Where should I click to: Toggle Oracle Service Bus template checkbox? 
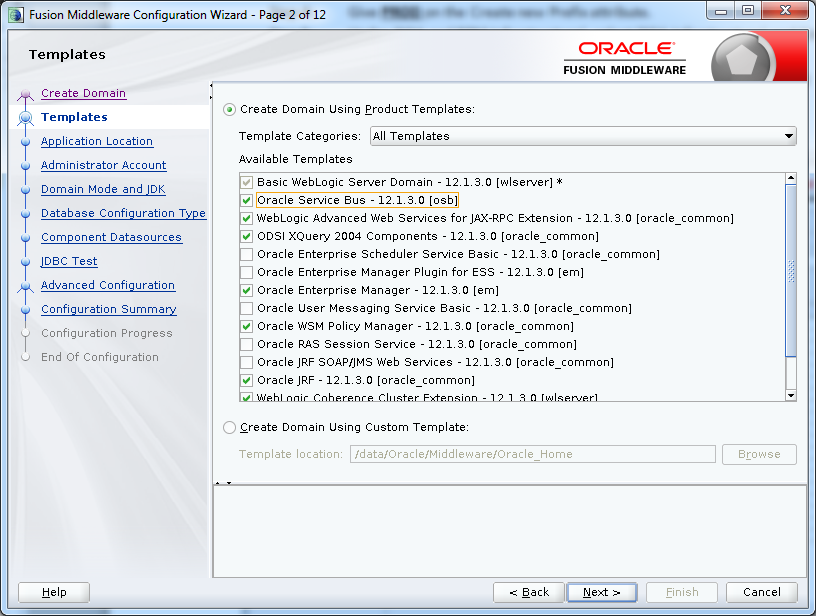click(x=247, y=200)
